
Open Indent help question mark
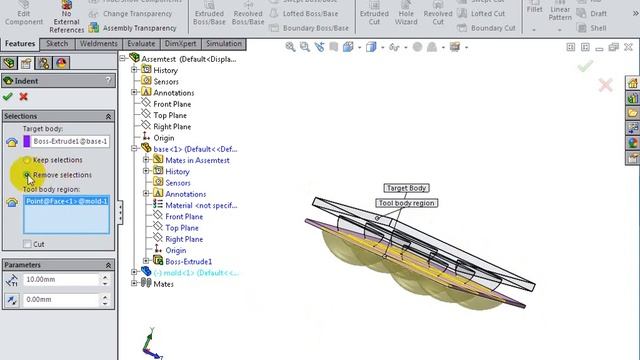(108, 80)
